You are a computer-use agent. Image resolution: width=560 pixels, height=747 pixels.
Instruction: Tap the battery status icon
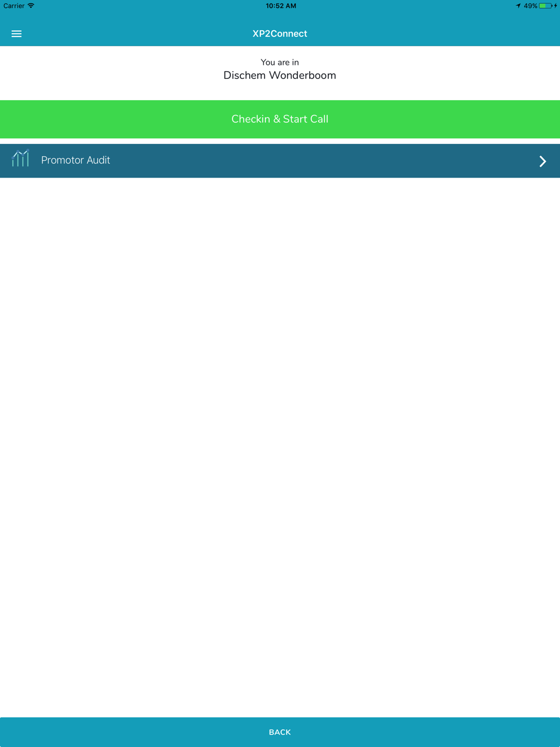tap(546, 6)
